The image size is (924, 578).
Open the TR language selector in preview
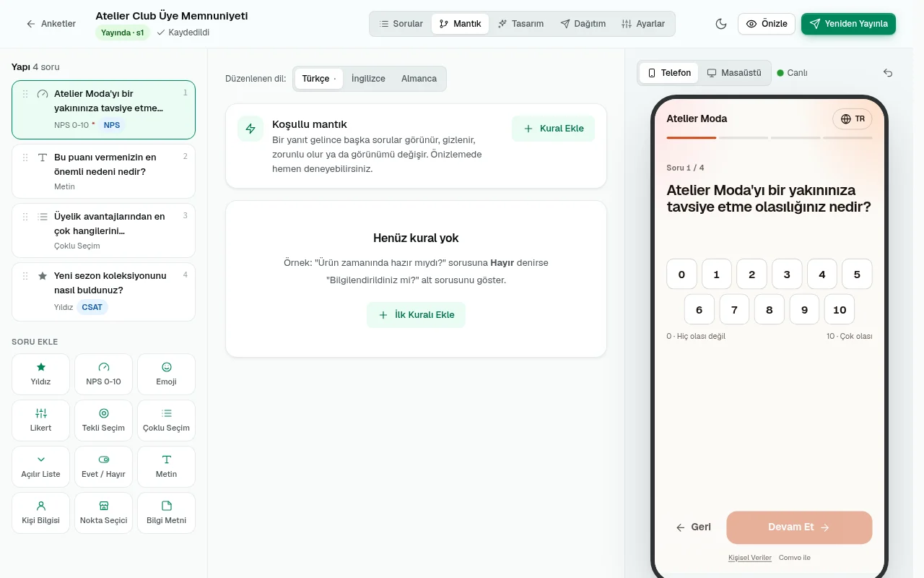(x=853, y=118)
